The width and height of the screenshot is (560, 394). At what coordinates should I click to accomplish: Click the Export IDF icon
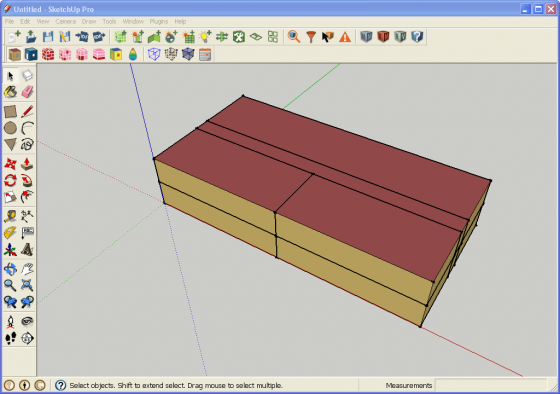pyautogui.click(x=99, y=36)
